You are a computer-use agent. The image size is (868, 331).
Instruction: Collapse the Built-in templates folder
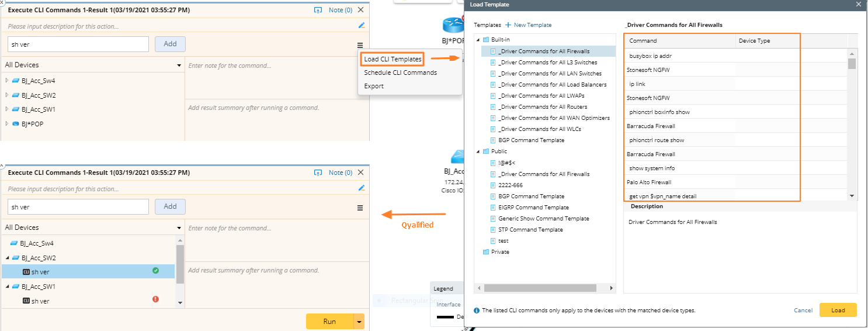478,40
